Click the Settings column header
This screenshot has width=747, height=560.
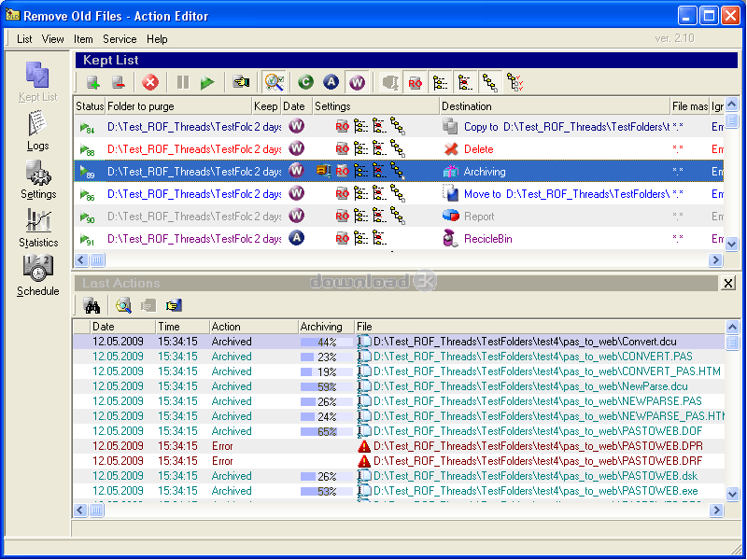376,106
